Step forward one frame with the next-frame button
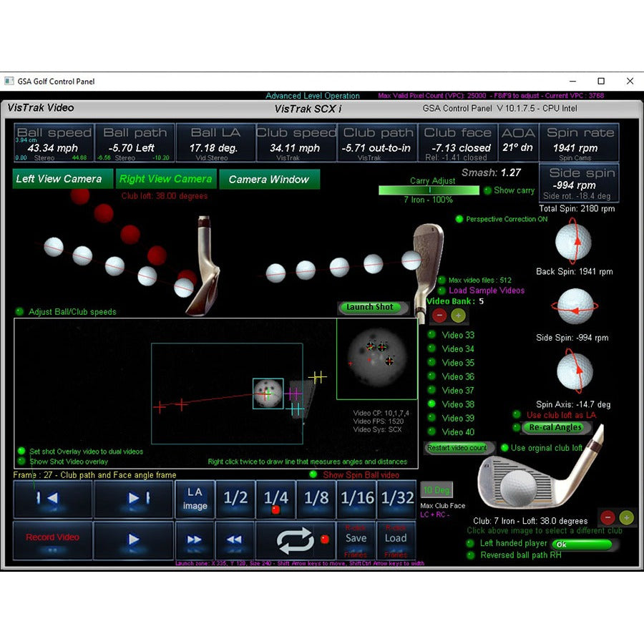644x644 pixels. coord(134,499)
